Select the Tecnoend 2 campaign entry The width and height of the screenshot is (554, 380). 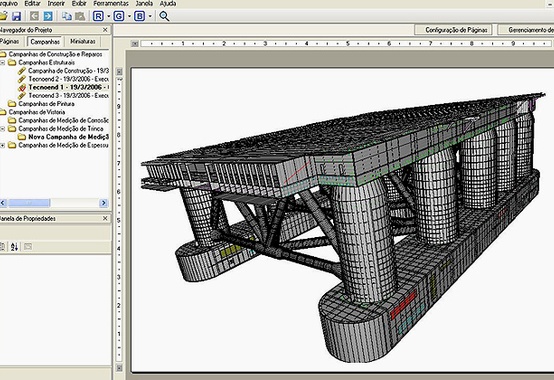click(x=69, y=79)
